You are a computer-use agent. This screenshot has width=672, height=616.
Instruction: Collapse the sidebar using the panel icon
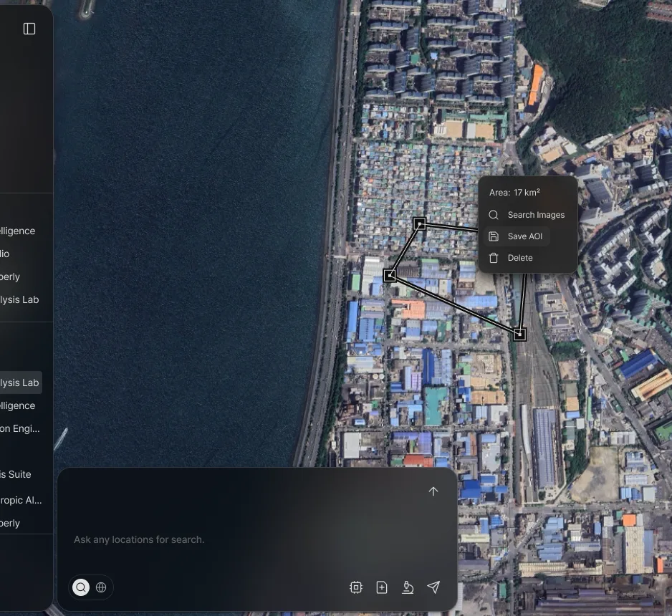pos(29,29)
